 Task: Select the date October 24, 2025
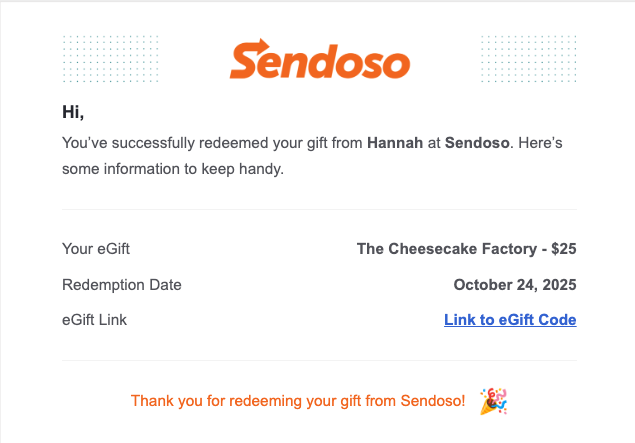pyautogui.click(x=515, y=284)
